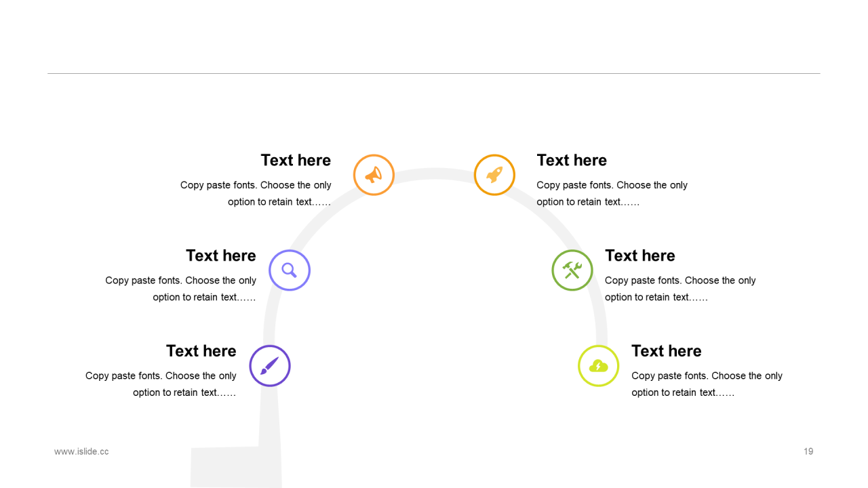Click the orange megaphone icon
Image resolution: width=868 pixels, height=488 pixels.
[x=374, y=175]
